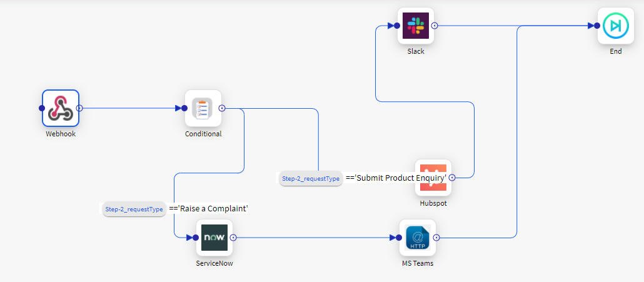Click the MS Teams output connector port
Viewport: 644px width, 282px height.
(436, 237)
